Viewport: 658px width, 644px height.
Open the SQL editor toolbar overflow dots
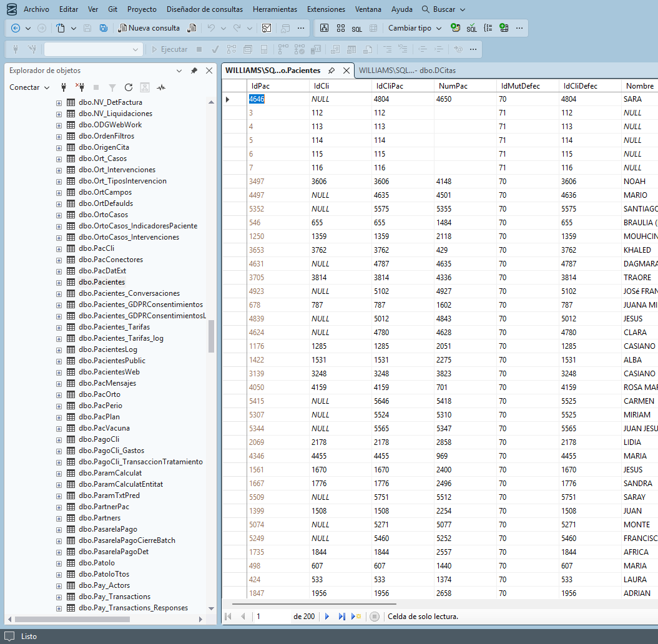(x=473, y=49)
